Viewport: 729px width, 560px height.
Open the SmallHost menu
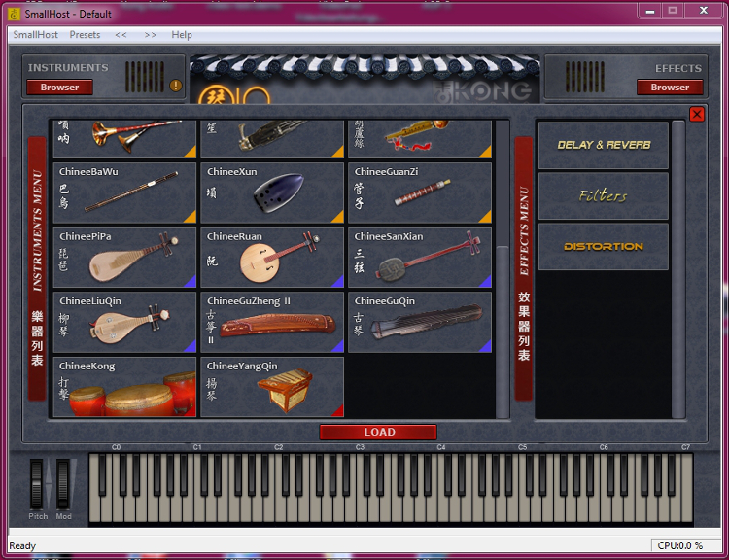(35, 35)
